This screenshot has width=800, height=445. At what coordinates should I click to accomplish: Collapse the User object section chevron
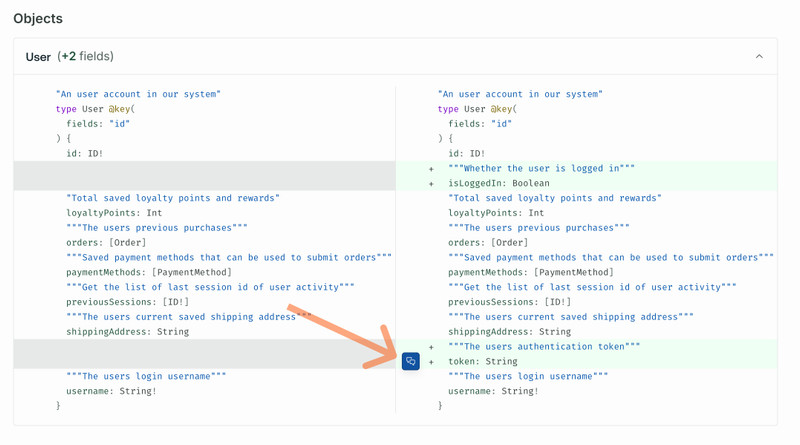pyautogui.click(x=759, y=57)
